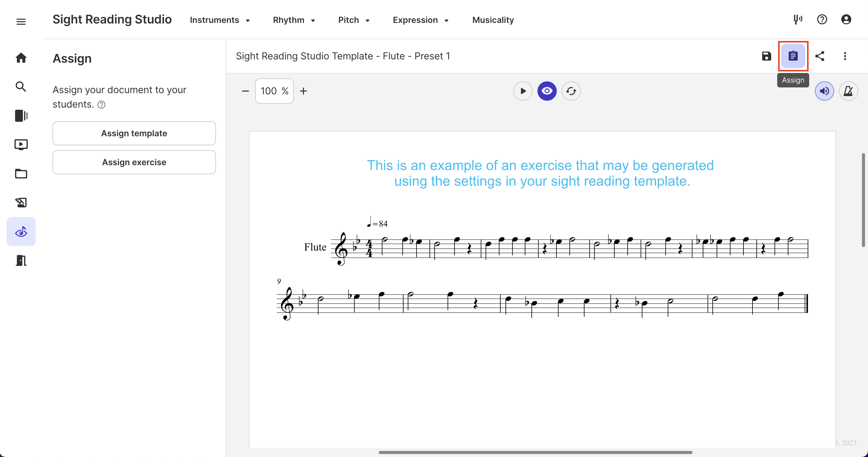Expand the Instruments dropdown
Viewport: 868px width, 457px height.
pyautogui.click(x=220, y=20)
